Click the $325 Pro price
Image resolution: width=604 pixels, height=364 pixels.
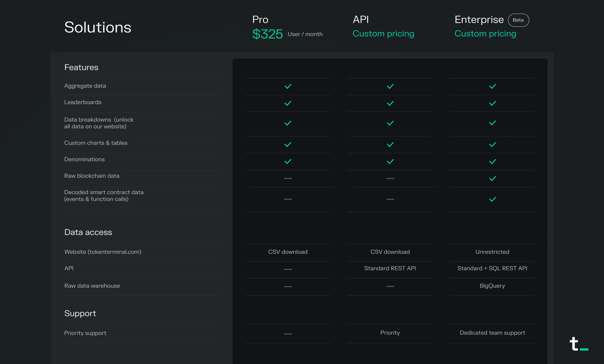[267, 34]
